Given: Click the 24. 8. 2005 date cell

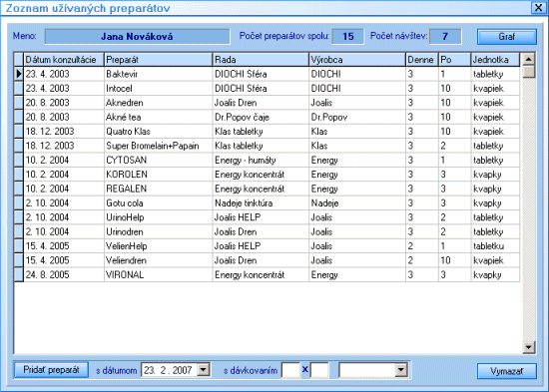Looking at the screenshot, I should 64,274.
